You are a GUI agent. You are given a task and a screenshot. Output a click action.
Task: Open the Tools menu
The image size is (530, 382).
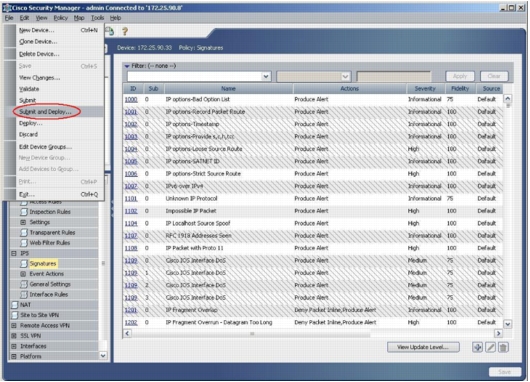tap(97, 18)
